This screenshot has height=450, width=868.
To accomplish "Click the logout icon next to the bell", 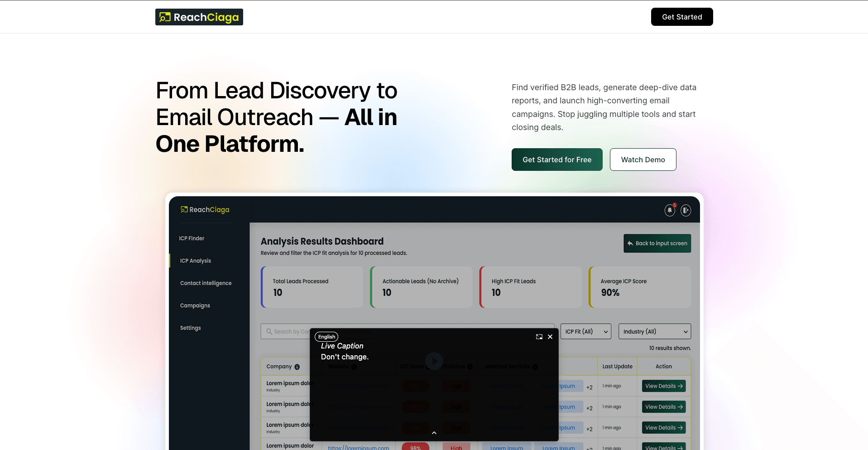I will pyautogui.click(x=686, y=210).
